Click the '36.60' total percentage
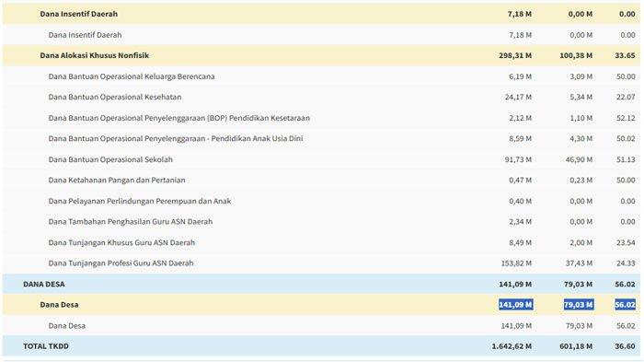644x362 pixels. 625,346
